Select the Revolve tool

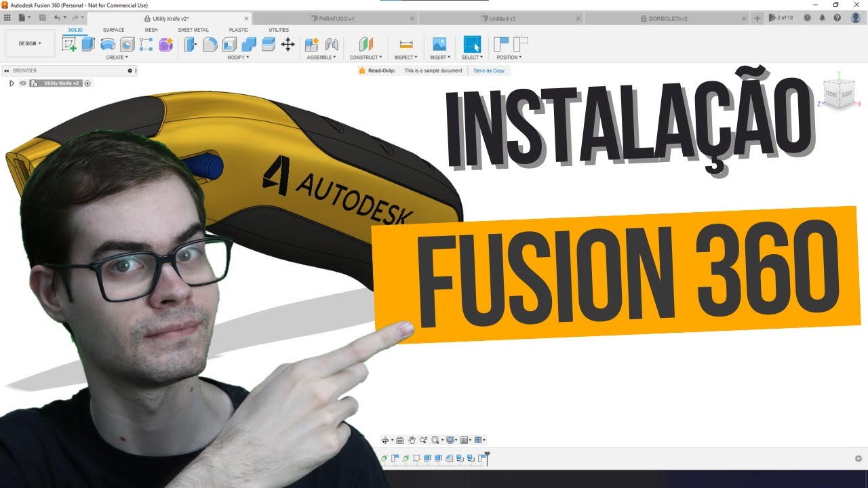pyautogui.click(x=108, y=45)
